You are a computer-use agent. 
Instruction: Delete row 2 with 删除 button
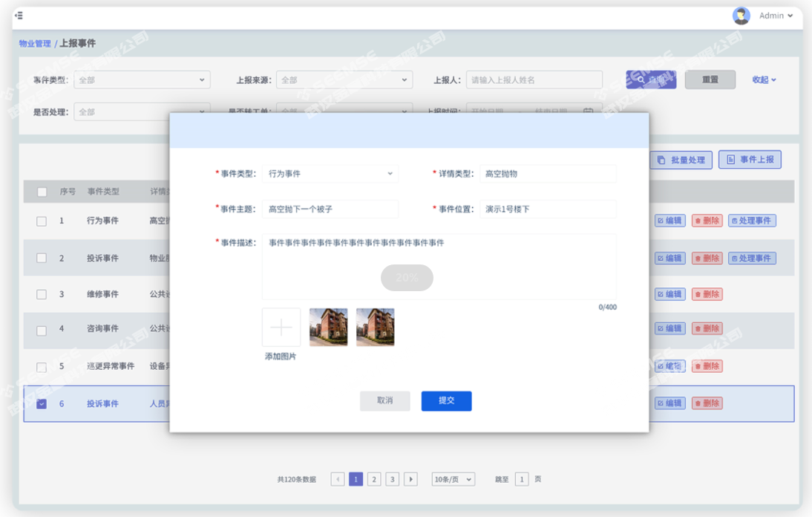pyautogui.click(x=707, y=258)
